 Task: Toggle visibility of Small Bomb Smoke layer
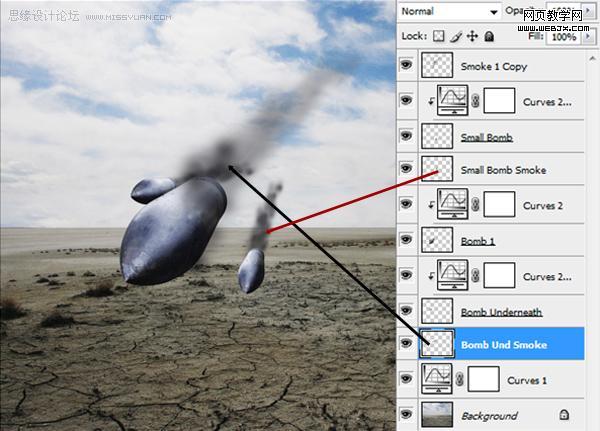click(x=406, y=168)
